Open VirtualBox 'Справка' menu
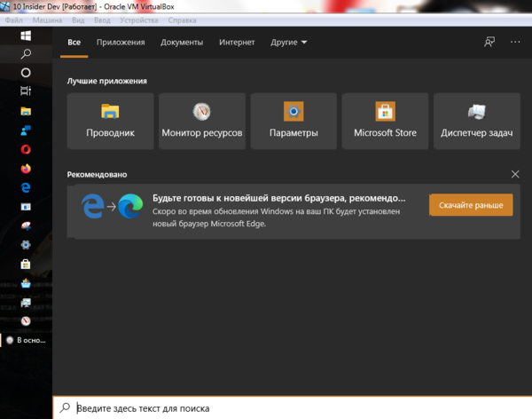Viewport: 532px width, 419px height. click(182, 20)
